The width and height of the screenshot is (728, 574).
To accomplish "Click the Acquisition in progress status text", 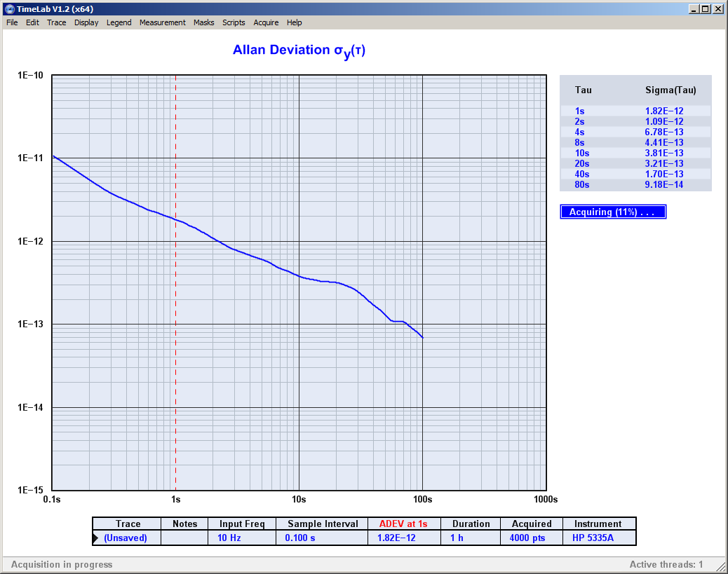I will coord(62,564).
